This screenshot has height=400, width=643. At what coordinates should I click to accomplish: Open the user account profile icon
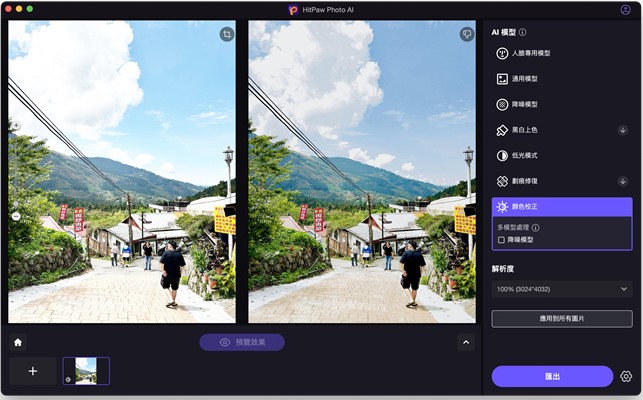pyautogui.click(x=626, y=9)
